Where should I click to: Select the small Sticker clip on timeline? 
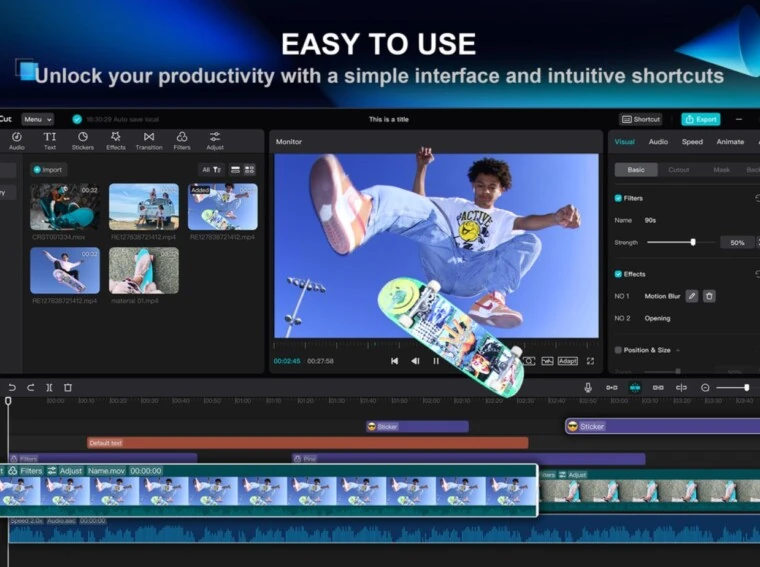(417, 426)
